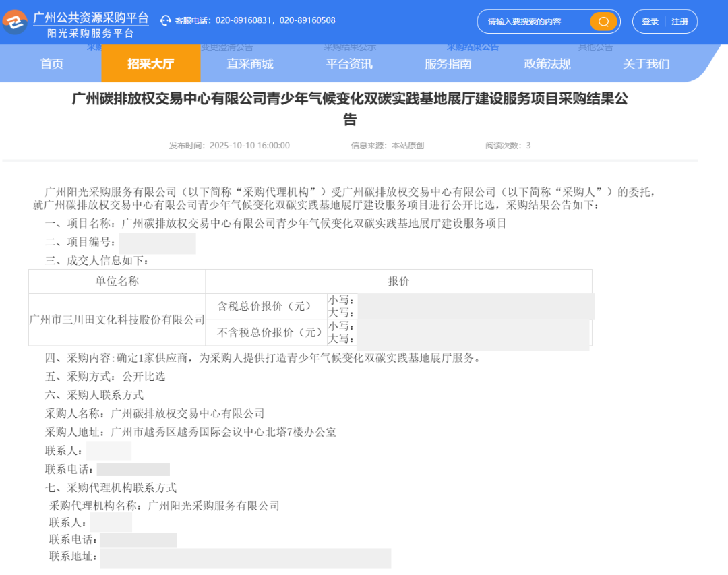Click the 登录 login link
This screenshot has width=728, height=575.
[650, 22]
